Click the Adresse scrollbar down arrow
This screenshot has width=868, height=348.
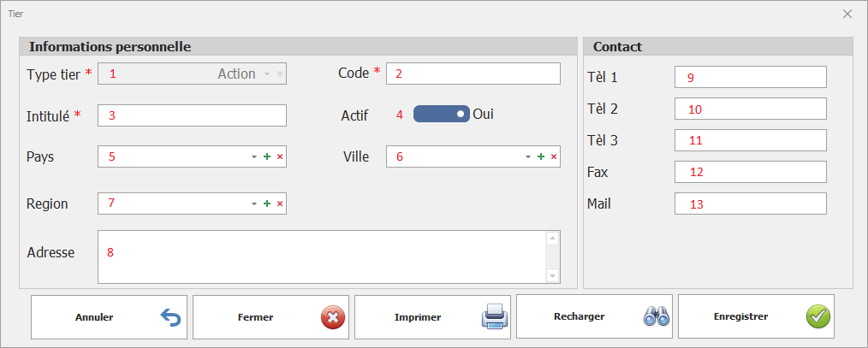[552, 275]
